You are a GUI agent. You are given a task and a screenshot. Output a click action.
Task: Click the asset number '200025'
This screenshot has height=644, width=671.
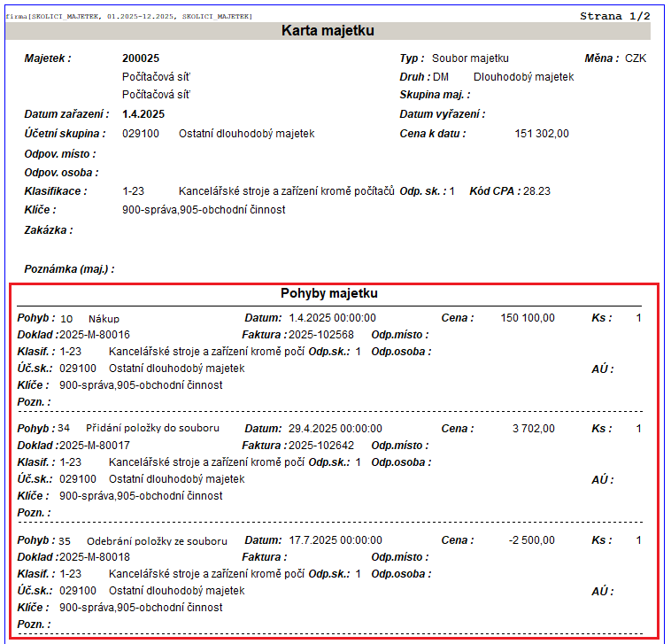(x=141, y=58)
